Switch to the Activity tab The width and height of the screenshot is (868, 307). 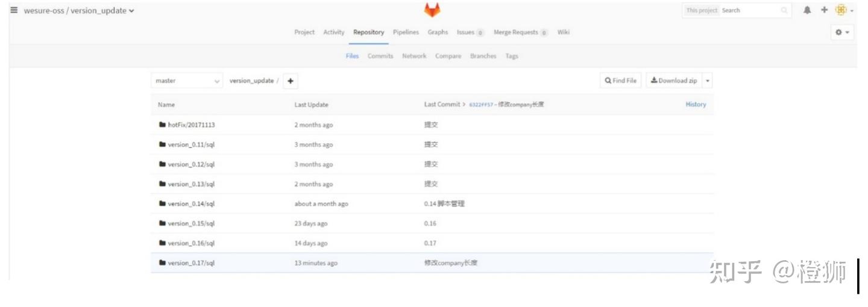pos(334,33)
